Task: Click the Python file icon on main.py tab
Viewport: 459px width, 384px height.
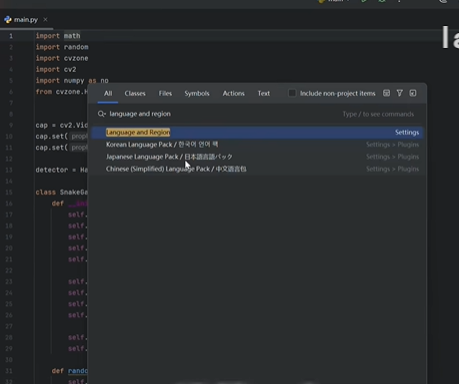Action: click(x=8, y=20)
